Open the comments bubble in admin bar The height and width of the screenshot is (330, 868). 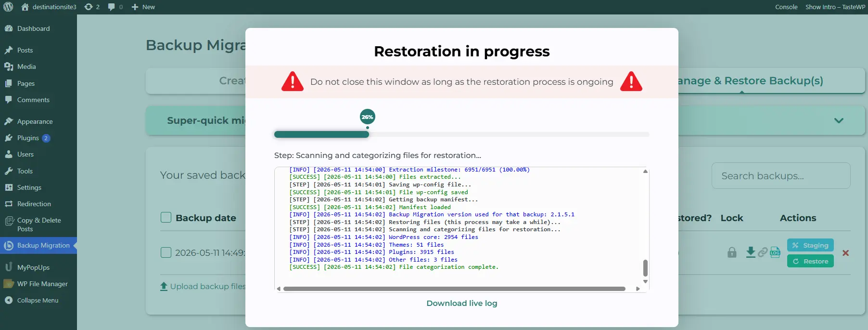click(115, 7)
